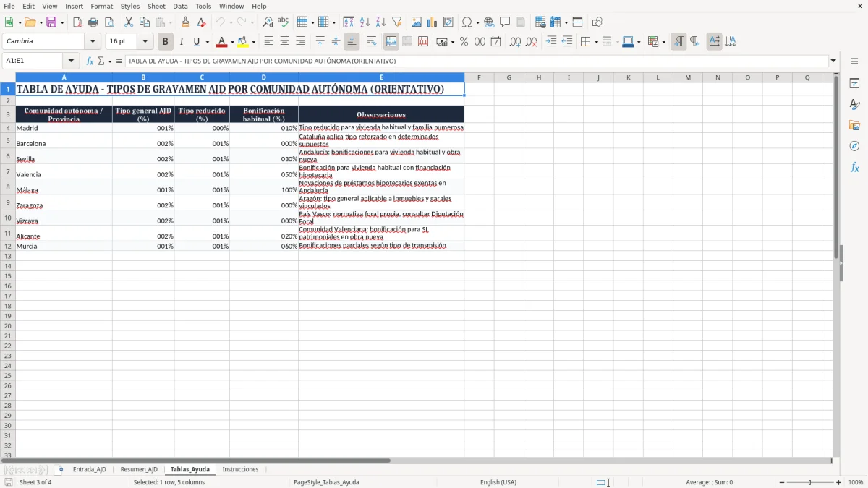Open the Format menu
The image size is (868, 488).
tap(101, 6)
